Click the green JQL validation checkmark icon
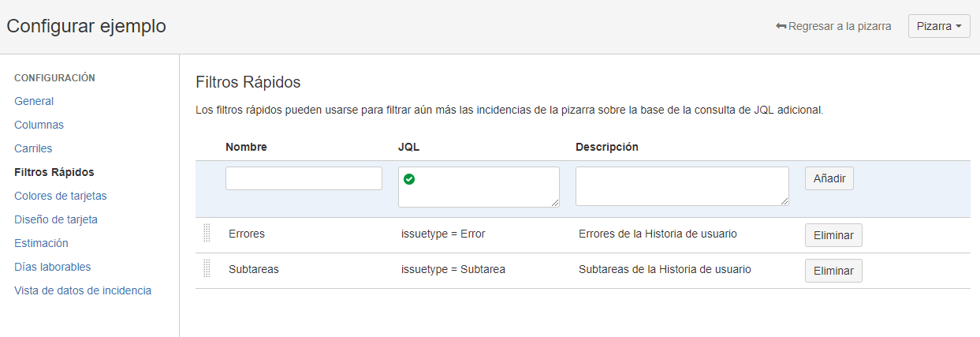The image size is (980, 337). coord(408,179)
